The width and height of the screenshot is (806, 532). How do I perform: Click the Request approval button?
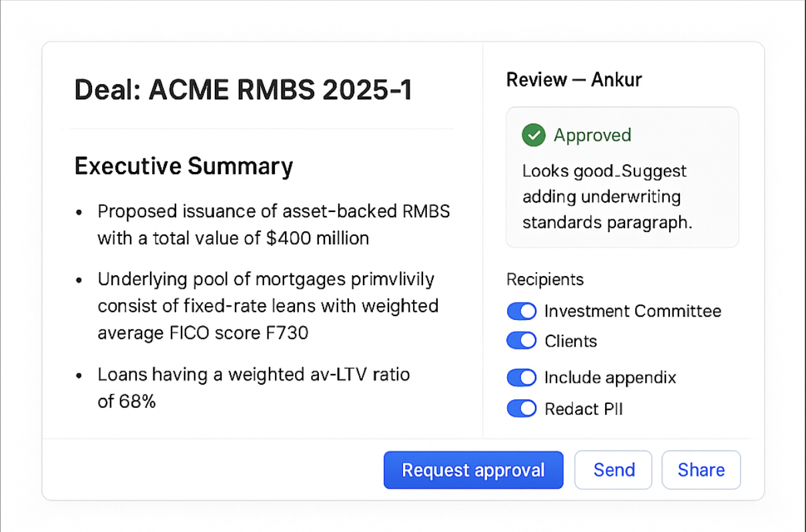tap(474, 471)
